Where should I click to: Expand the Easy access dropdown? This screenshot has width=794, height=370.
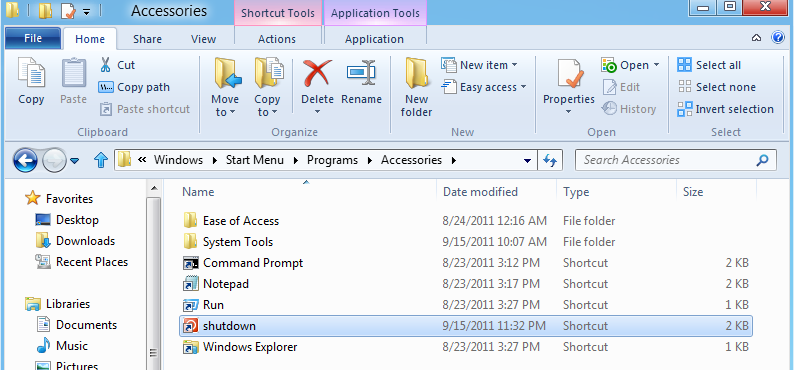pyautogui.click(x=524, y=87)
